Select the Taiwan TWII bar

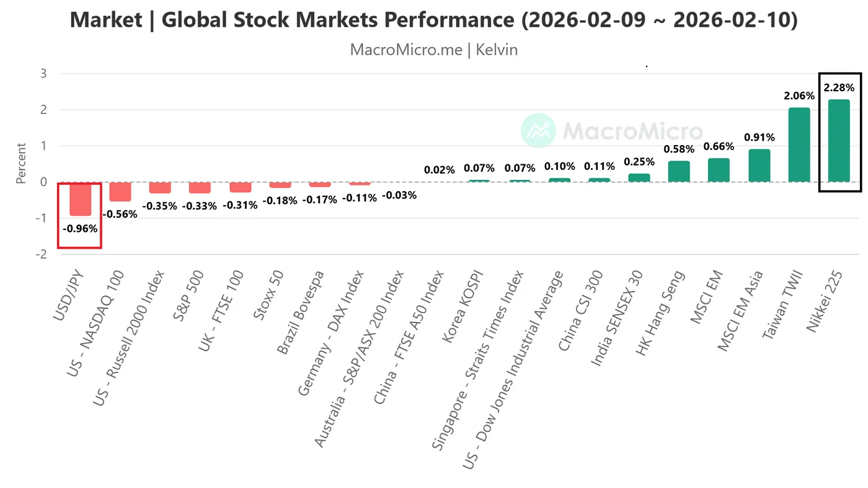[x=799, y=145]
